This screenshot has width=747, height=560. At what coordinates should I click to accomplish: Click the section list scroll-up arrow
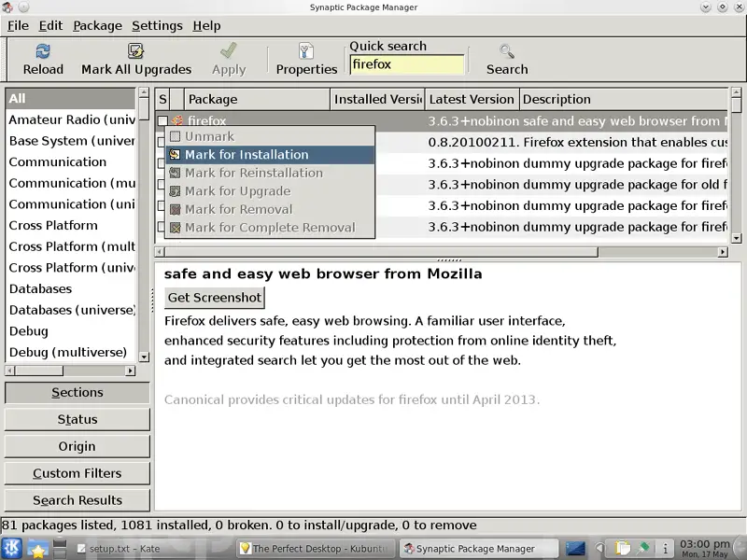click(144, 92)
